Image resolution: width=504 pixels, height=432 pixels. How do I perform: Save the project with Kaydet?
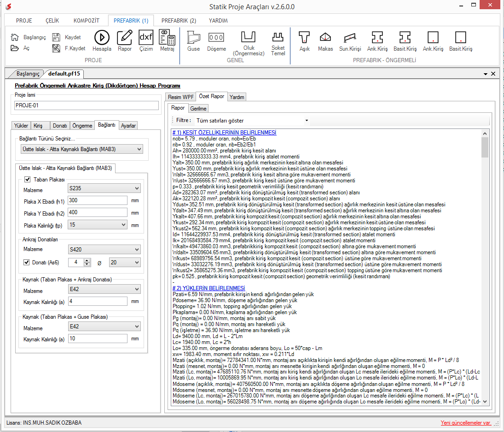tap(56, 37)
